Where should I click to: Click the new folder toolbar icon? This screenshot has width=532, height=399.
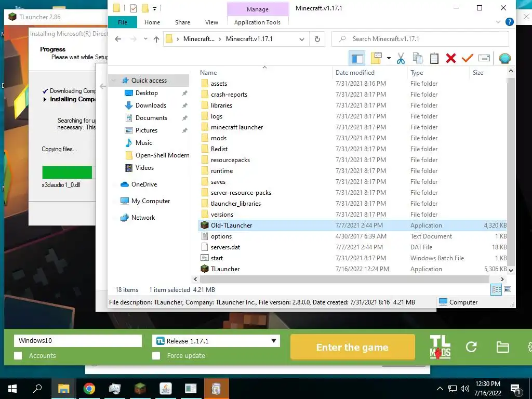point(376,58)
